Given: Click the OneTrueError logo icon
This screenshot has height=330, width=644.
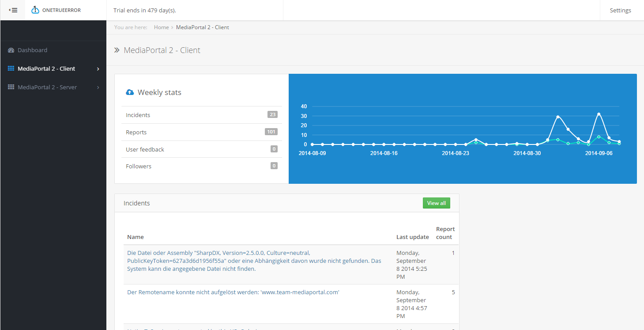Looking at the screenshot, I should tap(35, 10).
